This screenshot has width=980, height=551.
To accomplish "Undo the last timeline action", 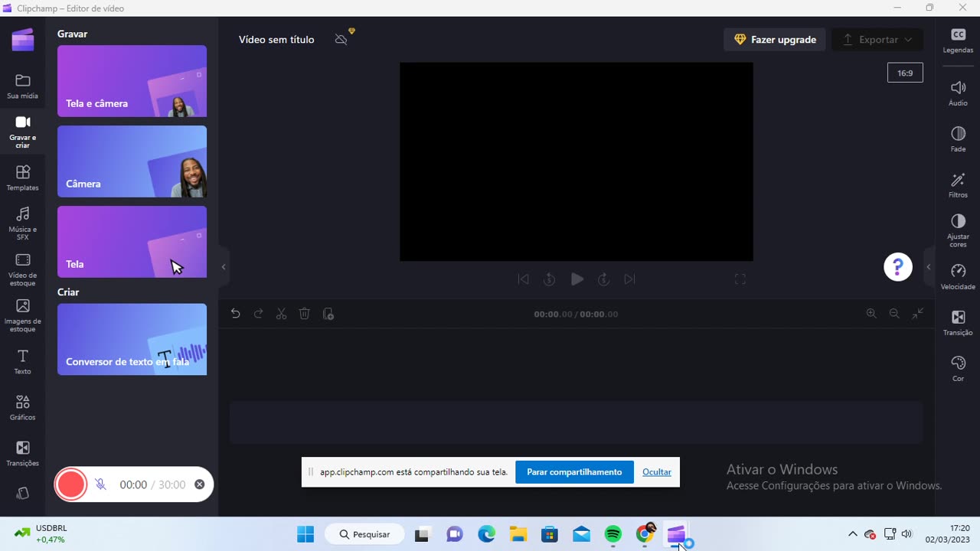I will (x=236, y=314).
